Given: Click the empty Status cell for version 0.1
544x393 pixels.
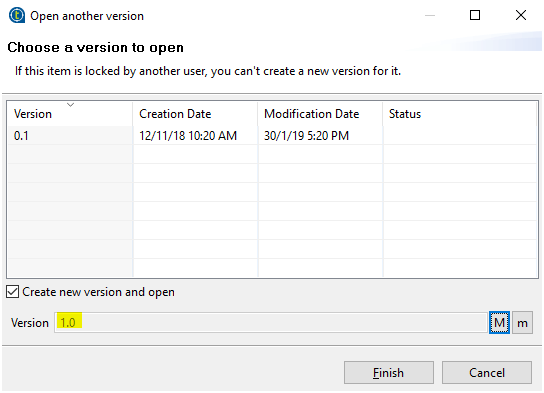Looking at the screenshot, I should pos(460,135).
